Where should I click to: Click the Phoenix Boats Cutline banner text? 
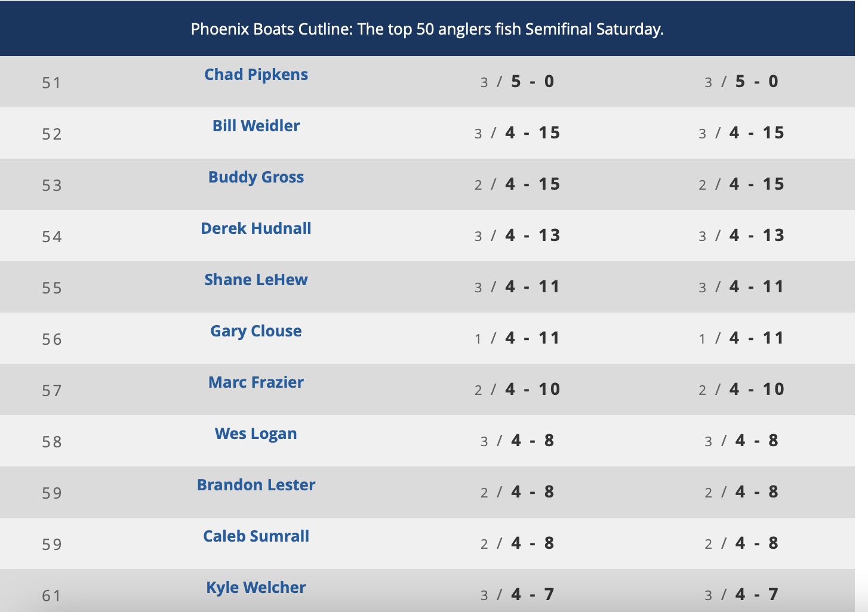[427, 29]
